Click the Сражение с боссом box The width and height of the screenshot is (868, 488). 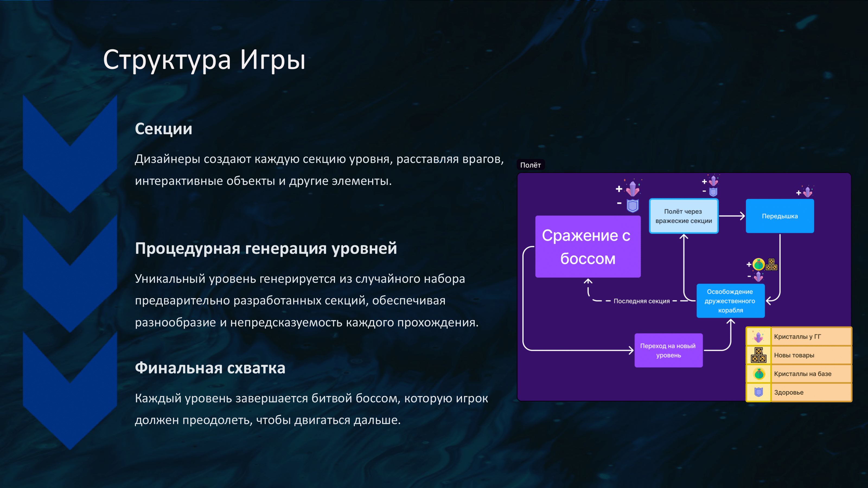[x=588, y=246]
